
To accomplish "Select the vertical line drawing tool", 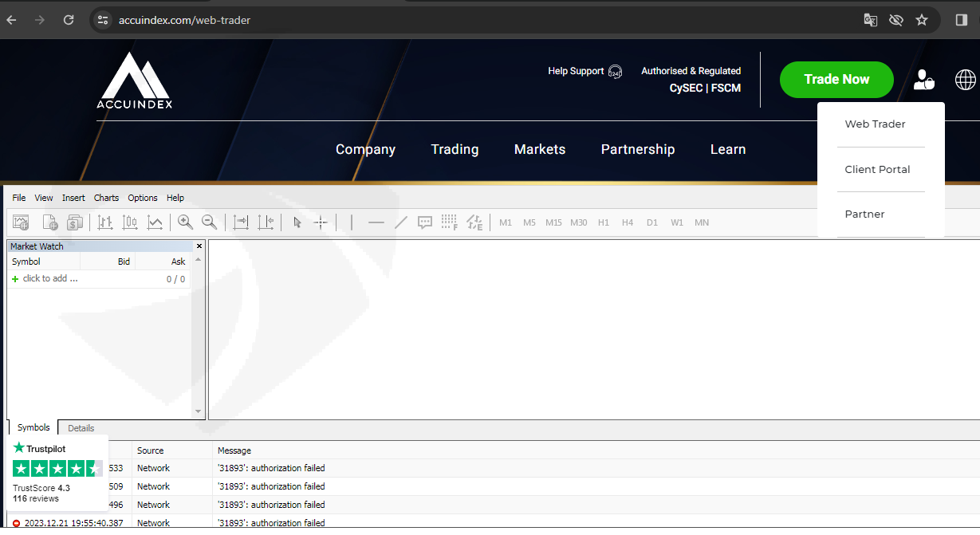I will point(352,222).
